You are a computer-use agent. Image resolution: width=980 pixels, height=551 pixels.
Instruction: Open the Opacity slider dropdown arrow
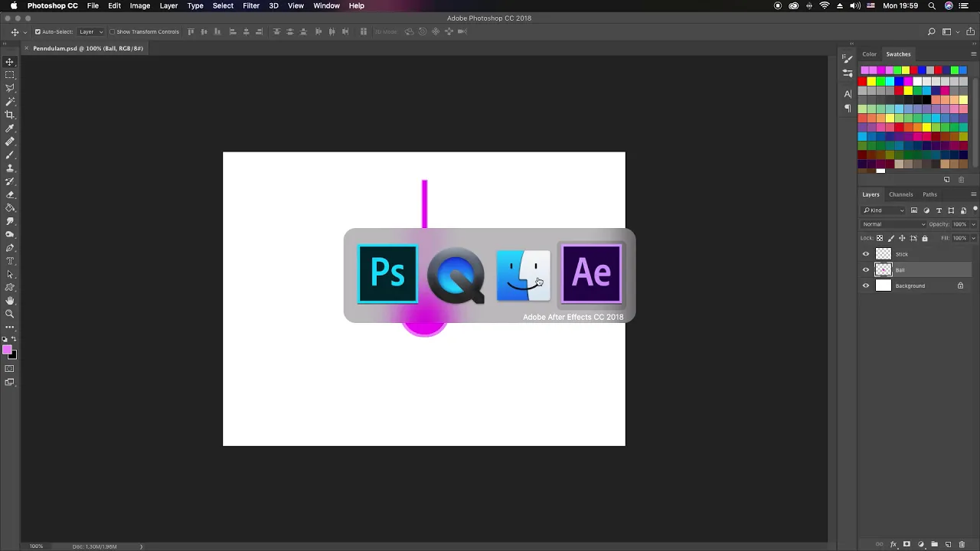point(973,224)
